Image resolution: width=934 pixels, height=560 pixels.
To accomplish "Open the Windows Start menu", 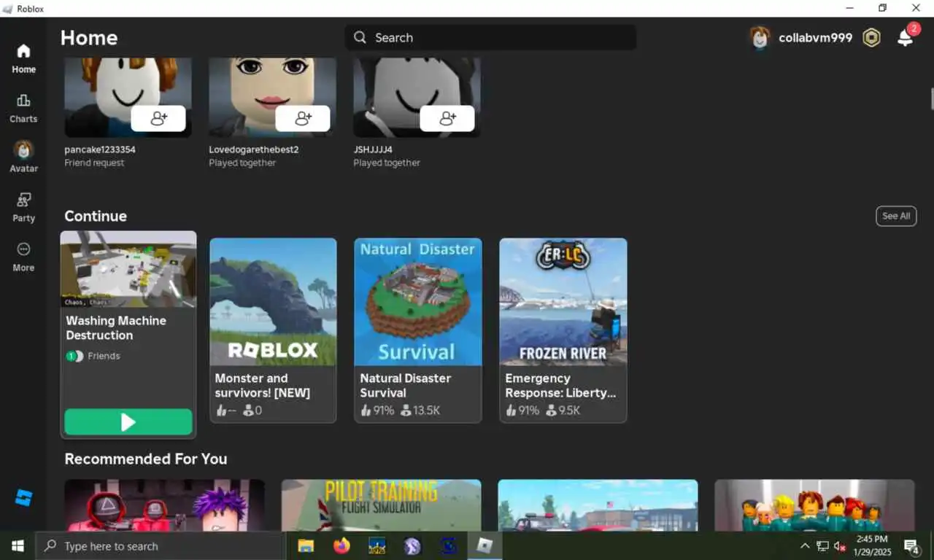I will pos(18,545).
